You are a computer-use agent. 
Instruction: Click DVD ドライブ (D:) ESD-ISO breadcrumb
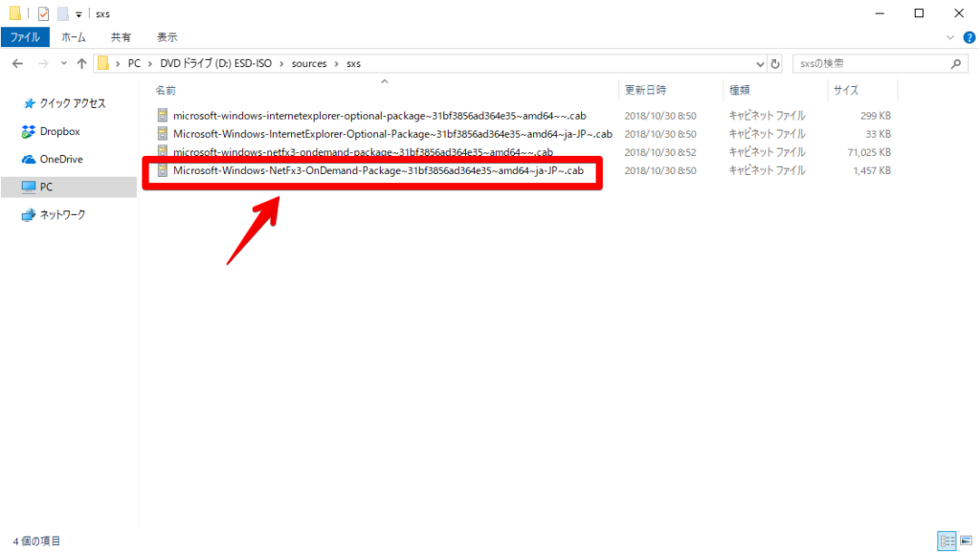[x=215, y=64]
